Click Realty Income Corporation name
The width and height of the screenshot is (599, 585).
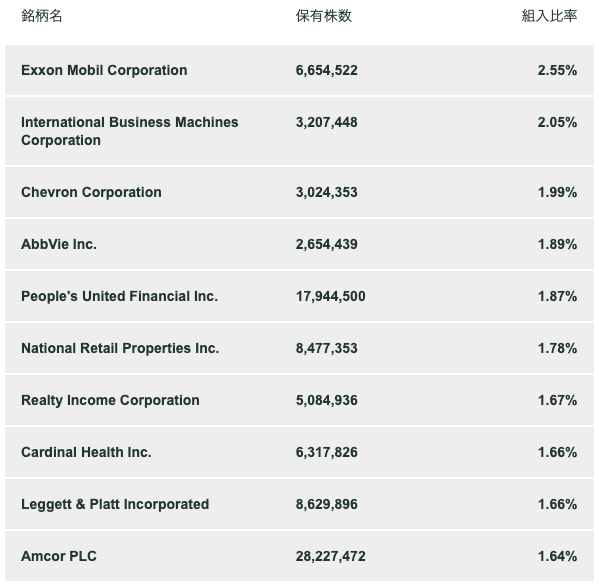[x=110, y=400]
